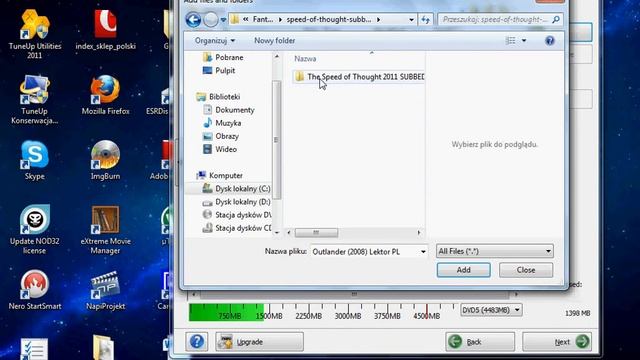The height and width of the screenshot is (360, 640).
Task: Open recent locations arrow beside navigation buttons
Action: pyautogui.click(x=223, y=20)
